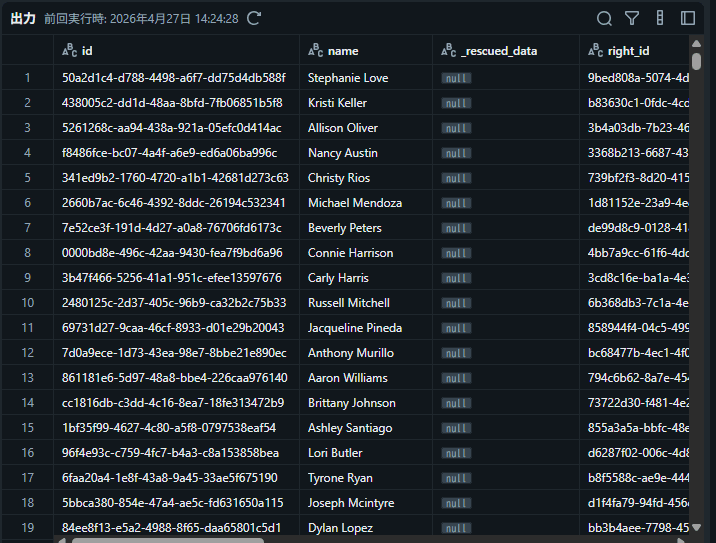716x543 pixels.
Task: Select the cell with name Kristi Keller
Action: (x=366, y=103)
